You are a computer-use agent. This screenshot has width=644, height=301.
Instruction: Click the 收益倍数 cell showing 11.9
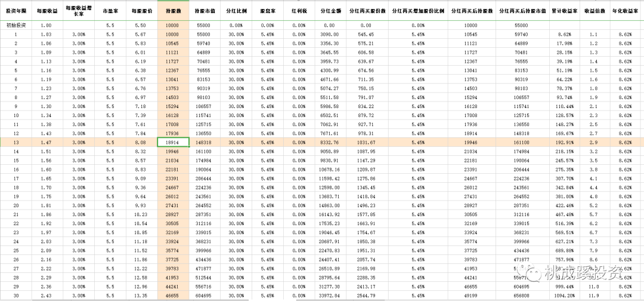pyautogui.click(x=596, y=296)
